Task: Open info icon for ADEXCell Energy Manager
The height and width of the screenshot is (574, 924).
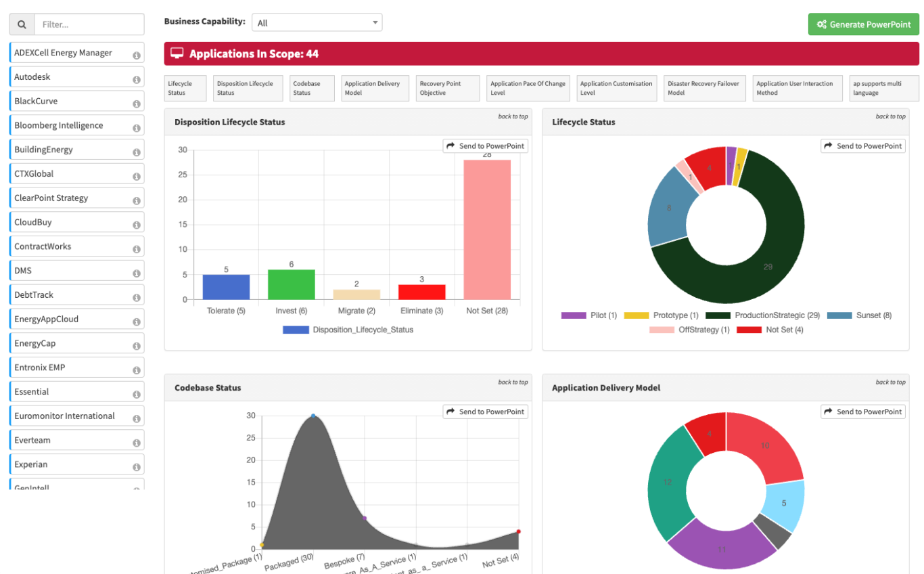Action: pyautogui.click(x=137, y=56)
